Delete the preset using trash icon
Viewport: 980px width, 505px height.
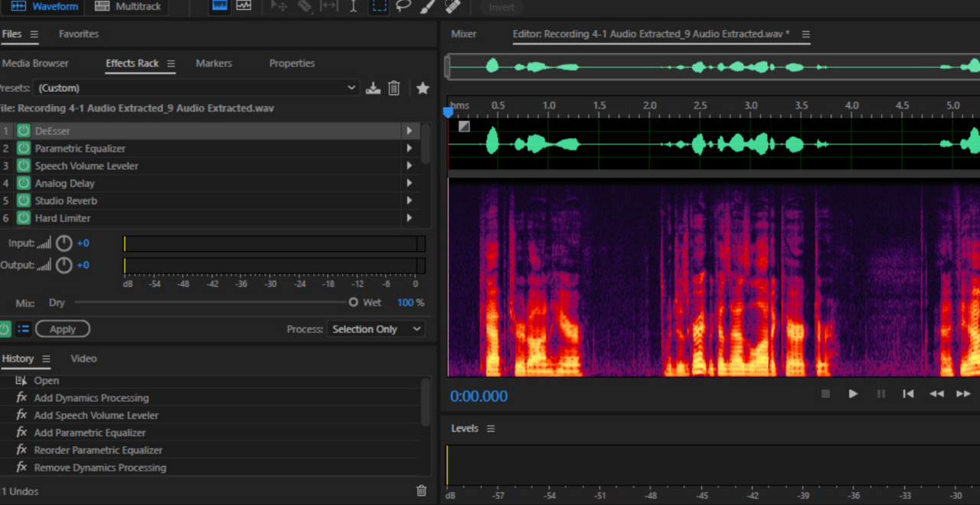[394, 88]
